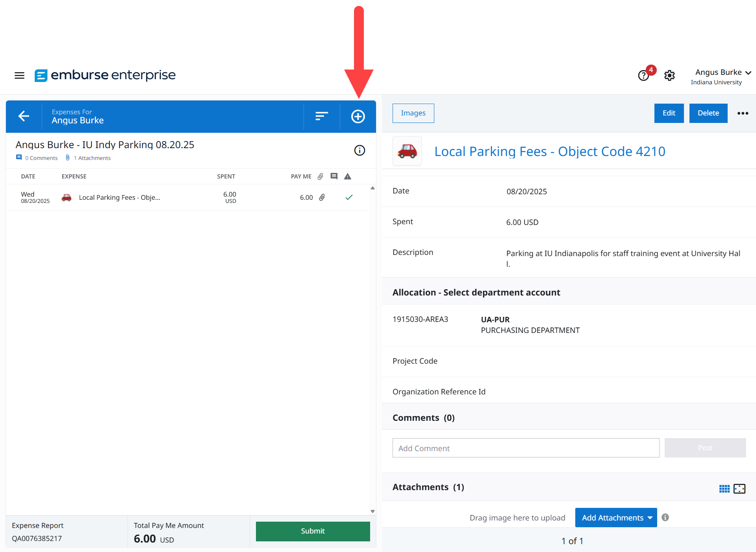Open the hamburger navigation menu
The height and width of the screenshot is (552, 756).
click(19, 75)
